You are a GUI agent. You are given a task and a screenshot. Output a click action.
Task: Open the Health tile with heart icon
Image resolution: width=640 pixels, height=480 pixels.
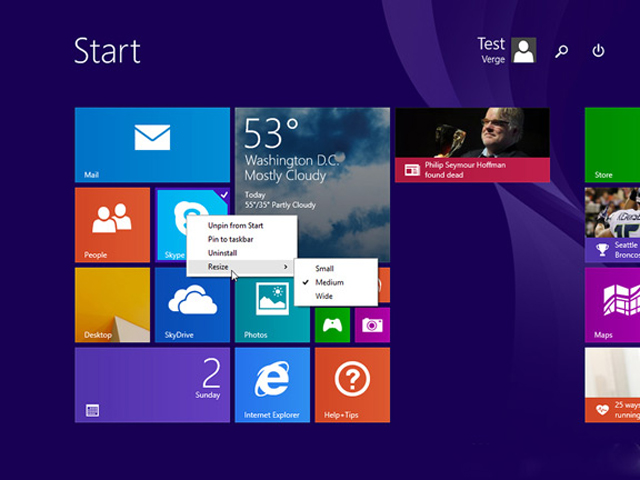point(612,385)
